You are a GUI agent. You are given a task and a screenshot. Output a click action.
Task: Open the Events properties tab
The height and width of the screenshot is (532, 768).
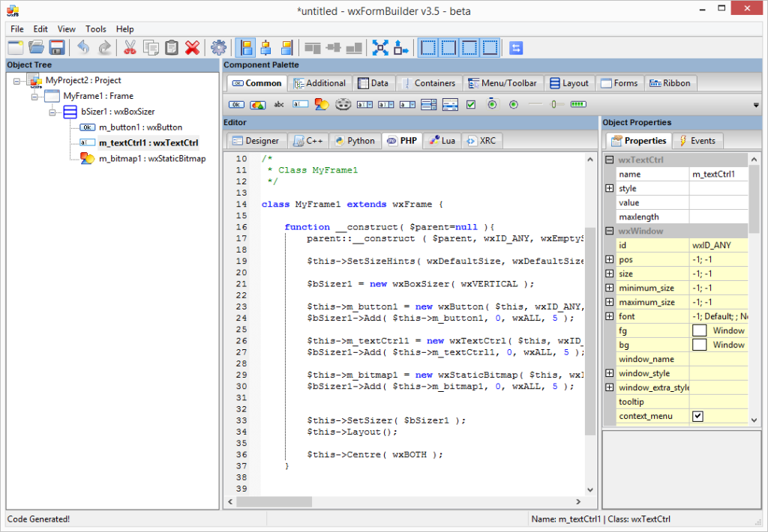[697, 141]
